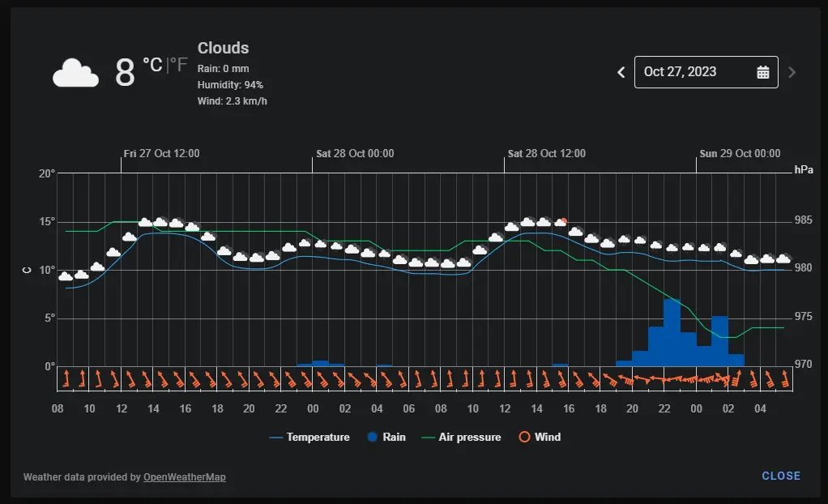This screenshot has height=504, width=828.
Task: Toggle the Temperature series in legend
Action: tap(309, 437)
